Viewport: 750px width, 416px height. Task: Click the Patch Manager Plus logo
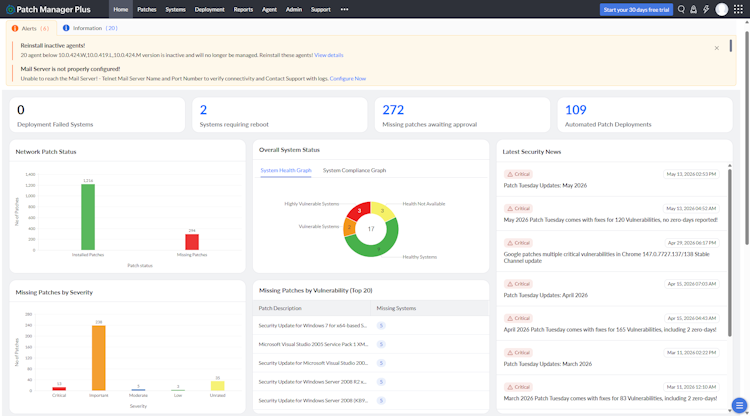tap(48, 10)
